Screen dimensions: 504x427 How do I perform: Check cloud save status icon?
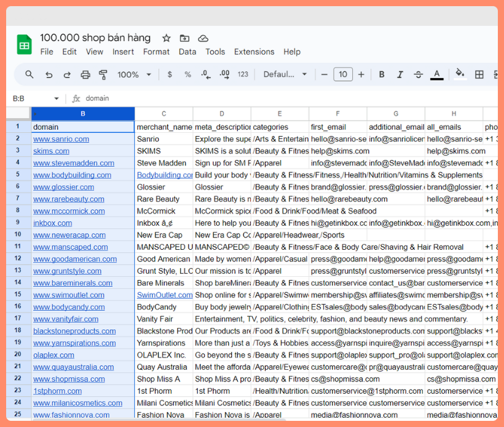pyautogui.click(x=203, y=38)
